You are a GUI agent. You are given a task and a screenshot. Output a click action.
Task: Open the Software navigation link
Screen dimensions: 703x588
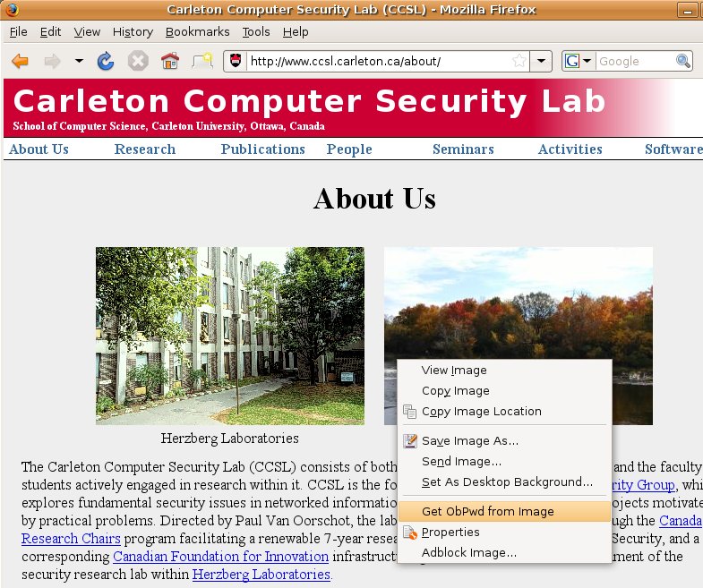pyautogui.click(x=673, y=149)
